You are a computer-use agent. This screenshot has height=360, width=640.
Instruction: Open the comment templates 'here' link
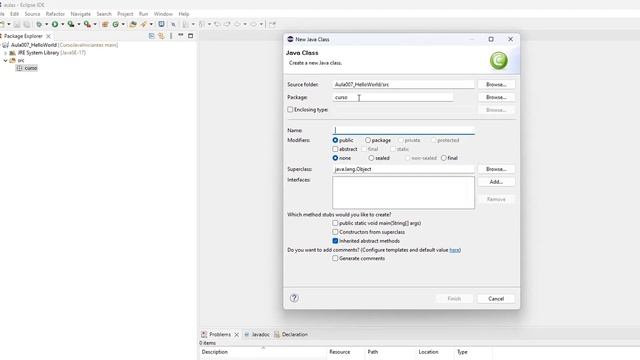point(455,250)
